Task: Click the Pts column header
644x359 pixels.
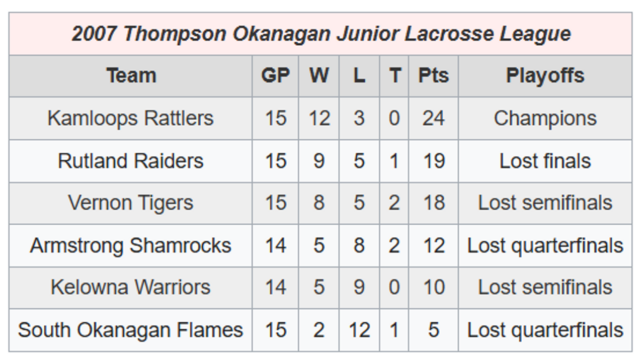Action: tap(433, 75)
